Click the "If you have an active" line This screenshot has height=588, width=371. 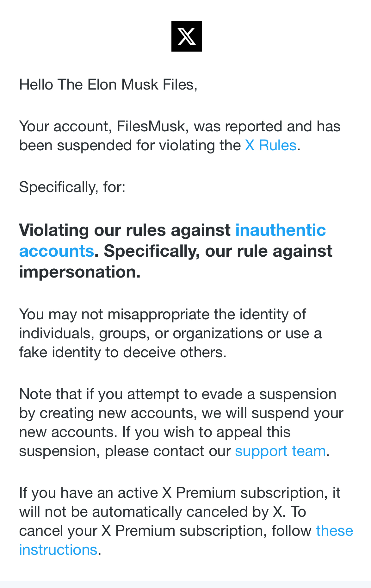point(180,493)
